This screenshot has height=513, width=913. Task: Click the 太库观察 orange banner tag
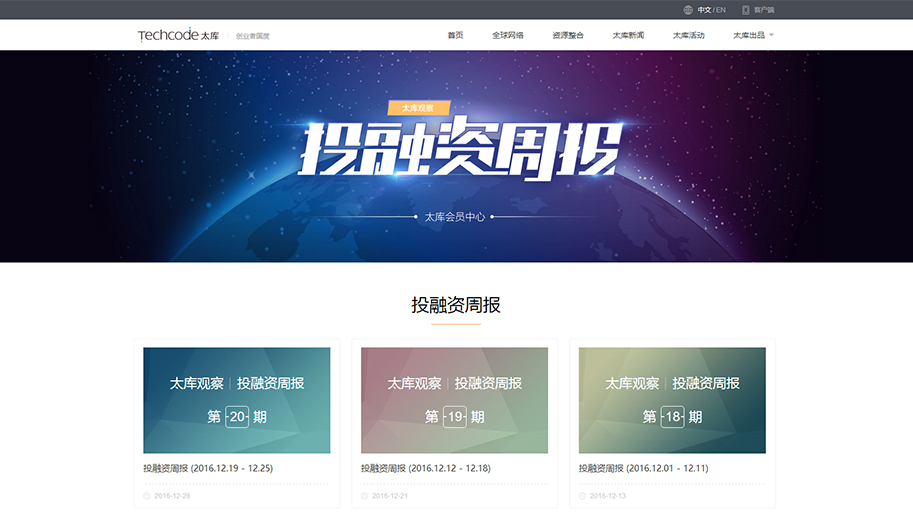coord(419,108)
